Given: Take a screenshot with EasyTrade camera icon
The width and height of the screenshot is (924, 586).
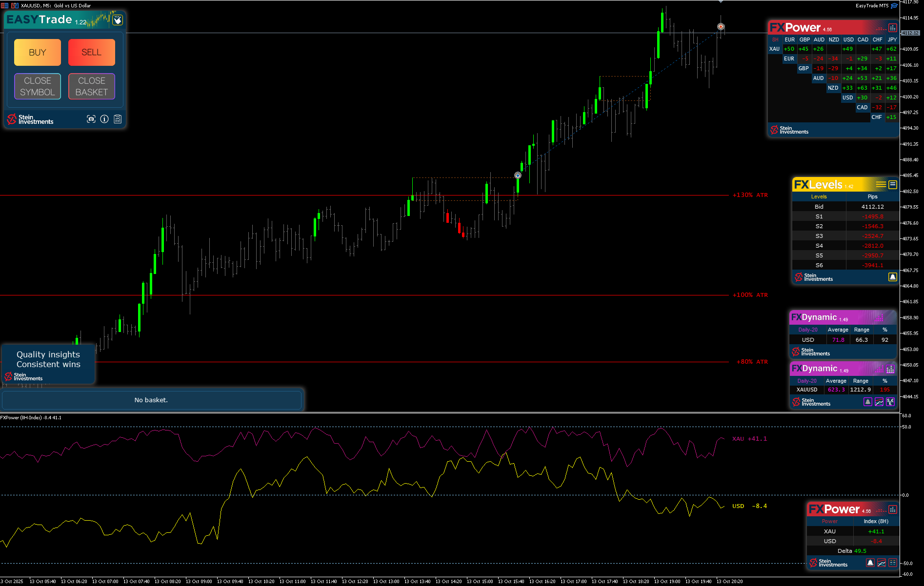Looking at the screenshot, I should pos(91,119).
